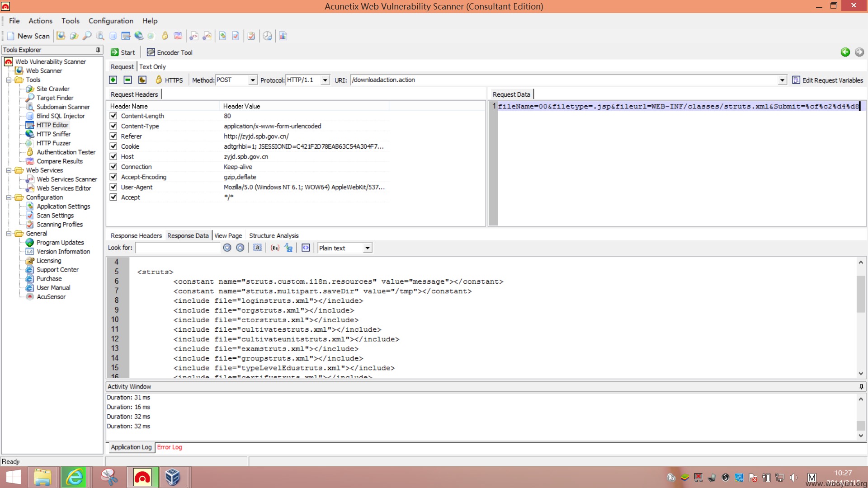Open the Protocol dropdown
Viewport: 868px width, 488px height.
325,80
